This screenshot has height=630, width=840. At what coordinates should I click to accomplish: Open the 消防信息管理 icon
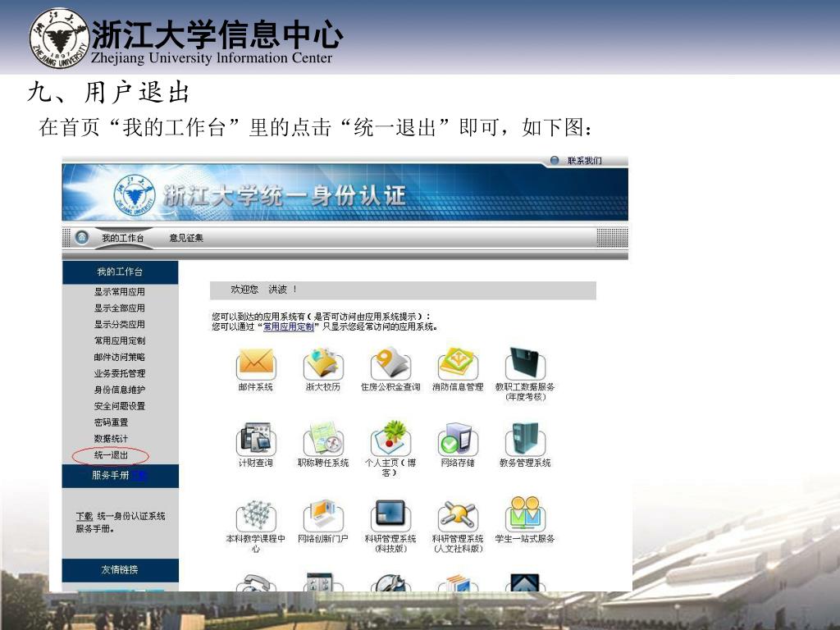pyautogui.click(x=458, y=363)
